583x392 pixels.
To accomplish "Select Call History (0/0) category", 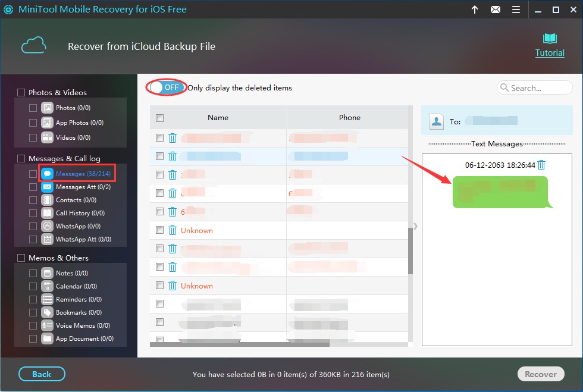I will coord(80,213).
